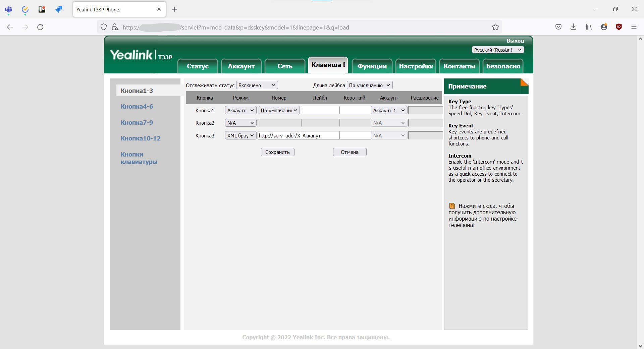Click the Yealink logo

[x=131, y=55]
